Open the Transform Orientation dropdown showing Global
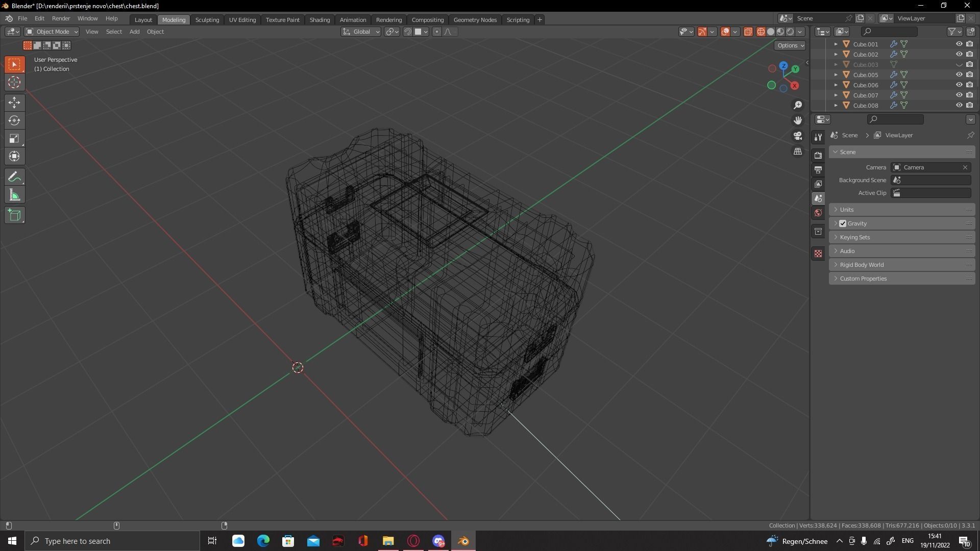The image size is (980, 551). (x=361, y=32)
